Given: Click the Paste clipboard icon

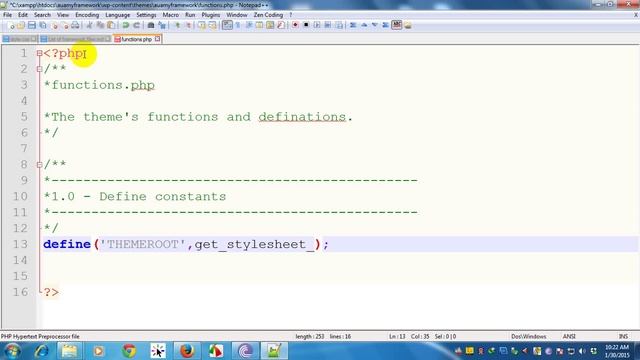Looking at the screenshot, I should pyautogui.click(x=111, y=25).
